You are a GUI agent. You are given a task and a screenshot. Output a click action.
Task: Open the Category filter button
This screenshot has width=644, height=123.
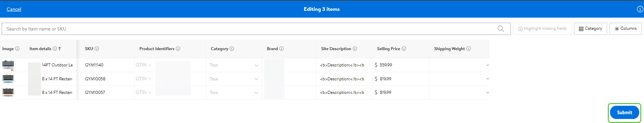click(x=590, y=28)
